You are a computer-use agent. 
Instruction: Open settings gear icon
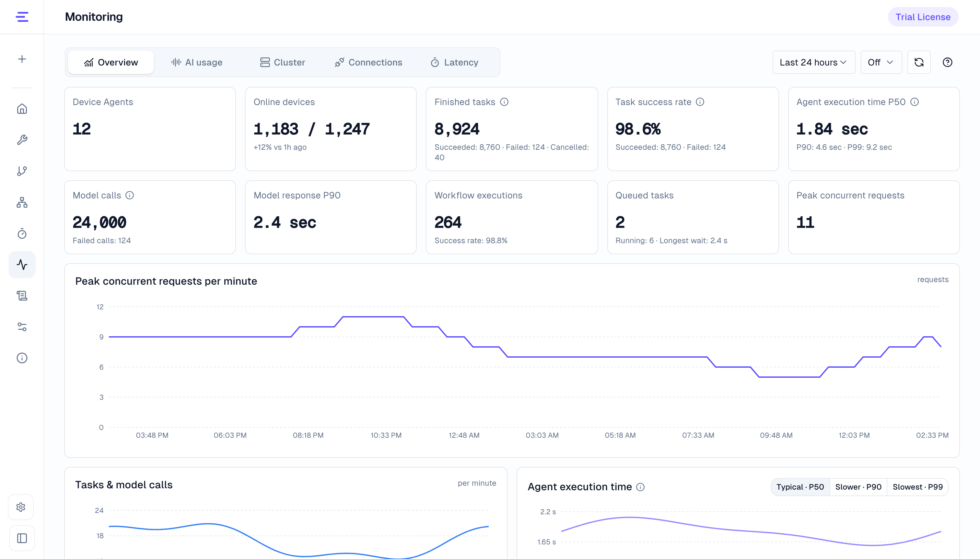tap(21, 507)
